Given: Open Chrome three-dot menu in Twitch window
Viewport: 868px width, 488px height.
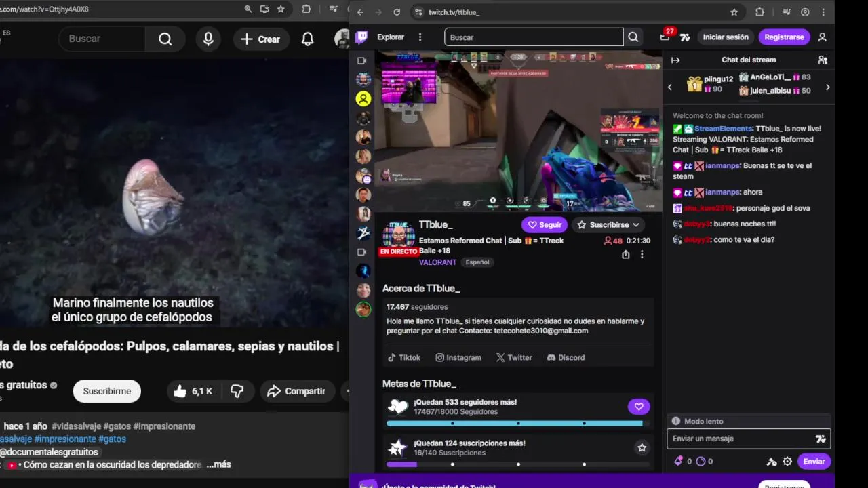Looking at the screenshot, I should (x=823, y=12).
